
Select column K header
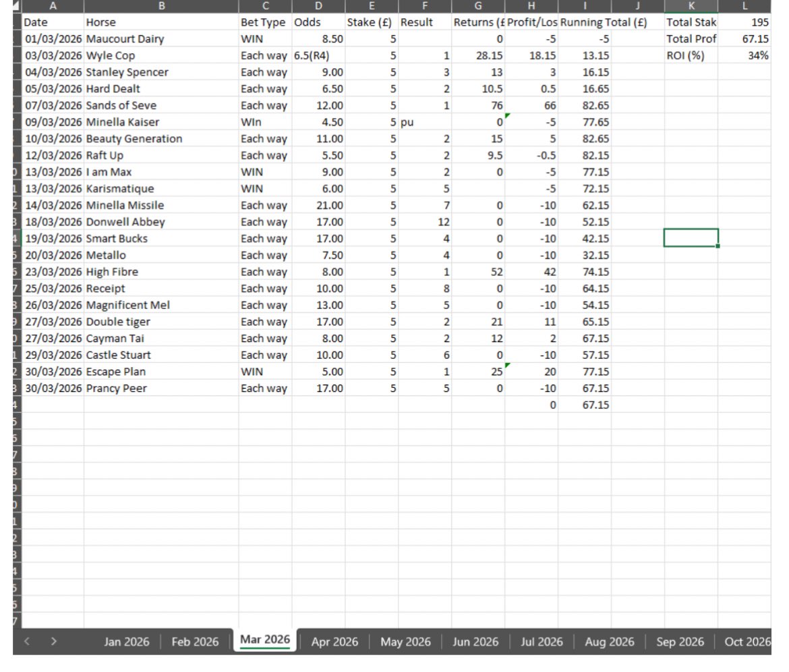[691, 6]
